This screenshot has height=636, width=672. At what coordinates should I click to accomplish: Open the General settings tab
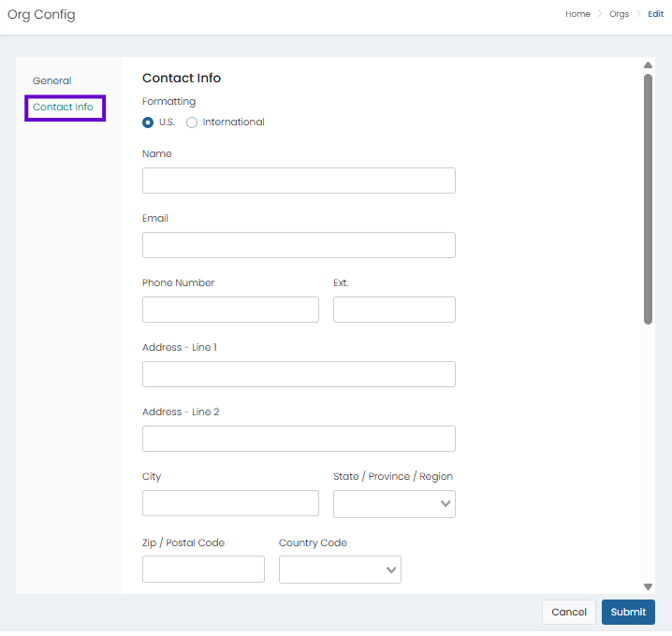coord(51,80)
